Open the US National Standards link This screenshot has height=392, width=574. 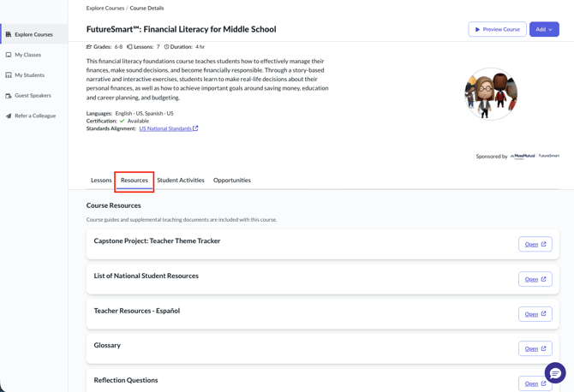pyautogui.click(x=165, y=128)
